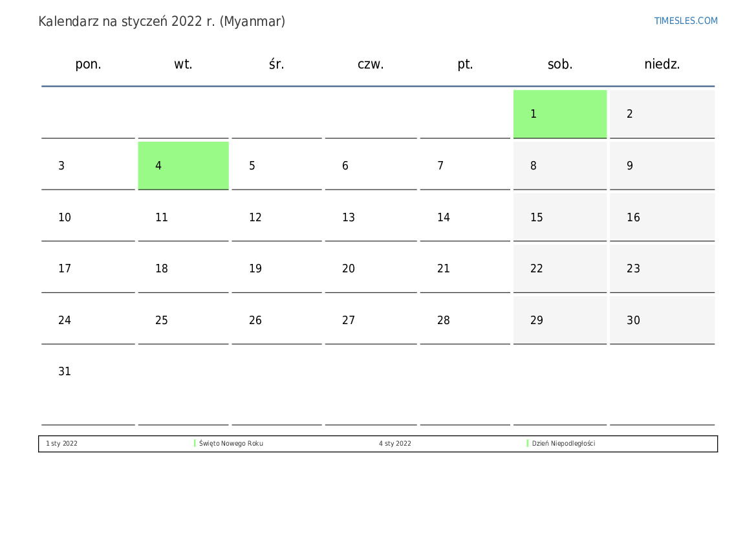
Task: Click calendar day 6
Action: click(371, 166)
